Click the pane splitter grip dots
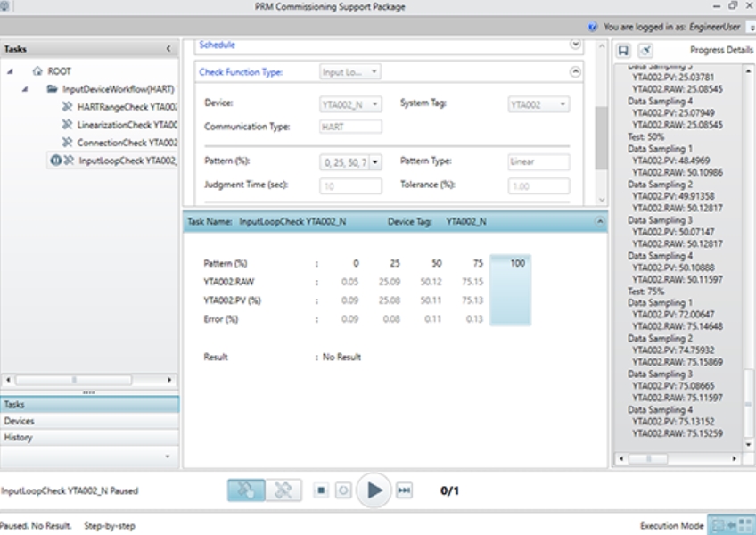This screenshot has height=535, width=756. [89, 392]
